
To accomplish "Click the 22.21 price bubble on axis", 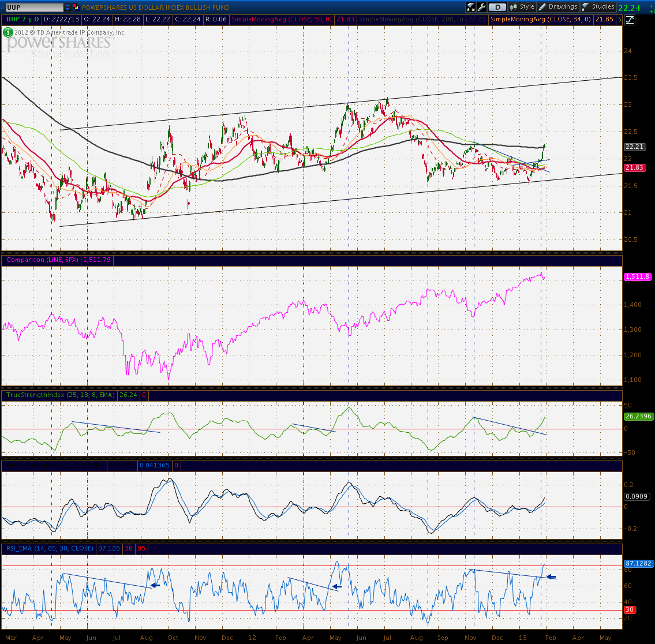I will point(635,147).
